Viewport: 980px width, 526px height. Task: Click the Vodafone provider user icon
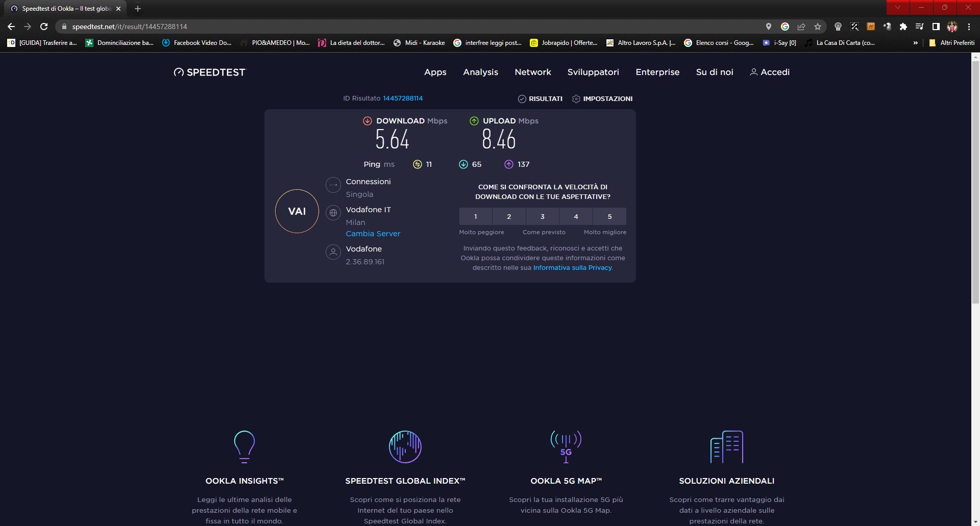click(x=333, y=252)
